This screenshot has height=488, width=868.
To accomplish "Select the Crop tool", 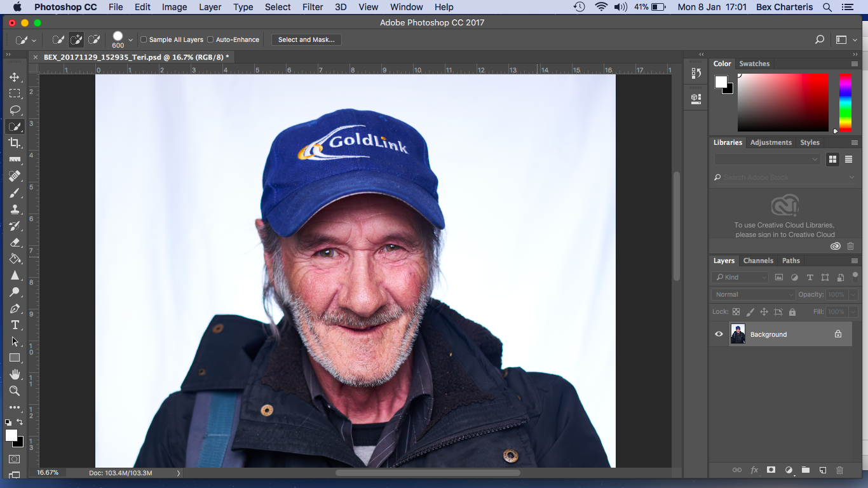I will (x=15, y=143).
